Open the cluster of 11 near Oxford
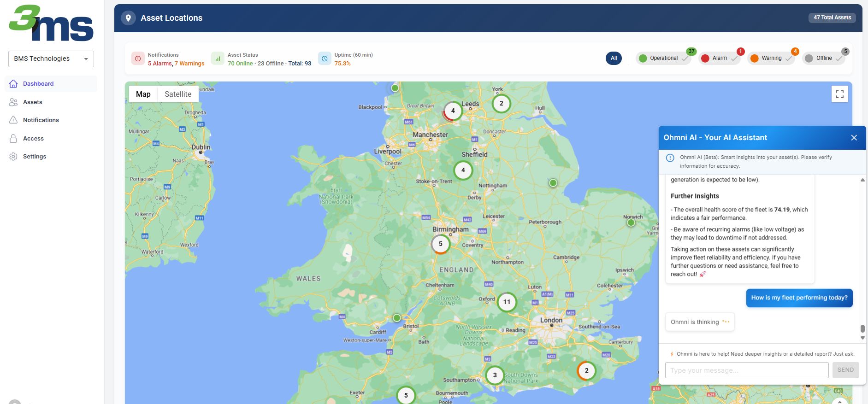 coord(507,302)
